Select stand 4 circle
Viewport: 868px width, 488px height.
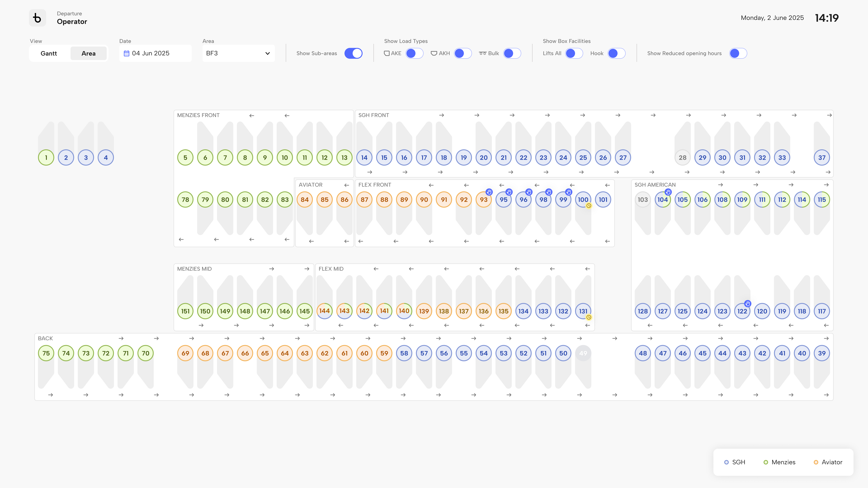[x=106, y=158]
